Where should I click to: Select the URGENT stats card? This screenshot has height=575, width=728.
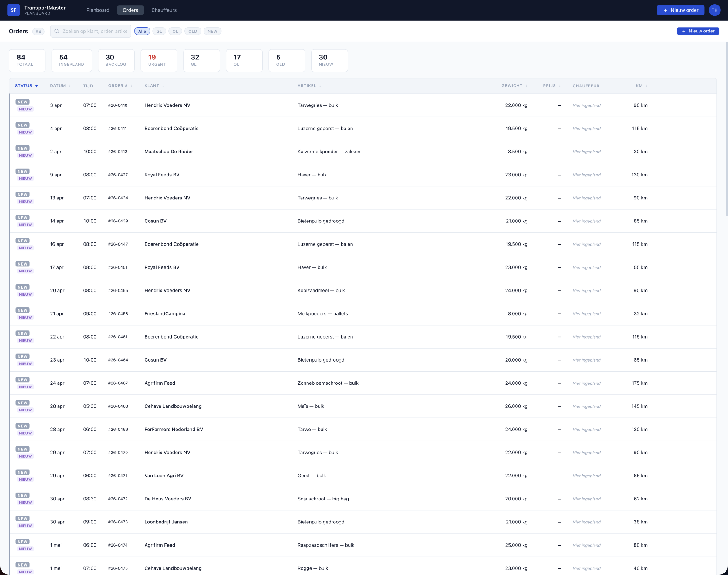159,60
